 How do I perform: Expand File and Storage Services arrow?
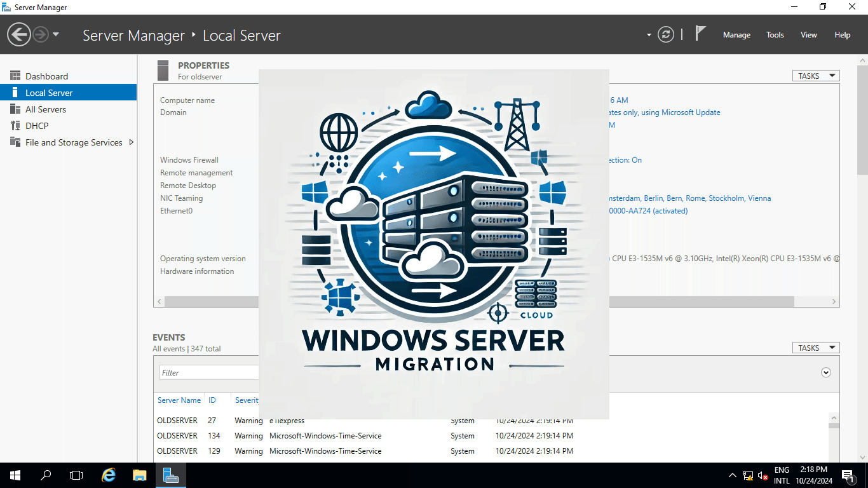point(131,142)
